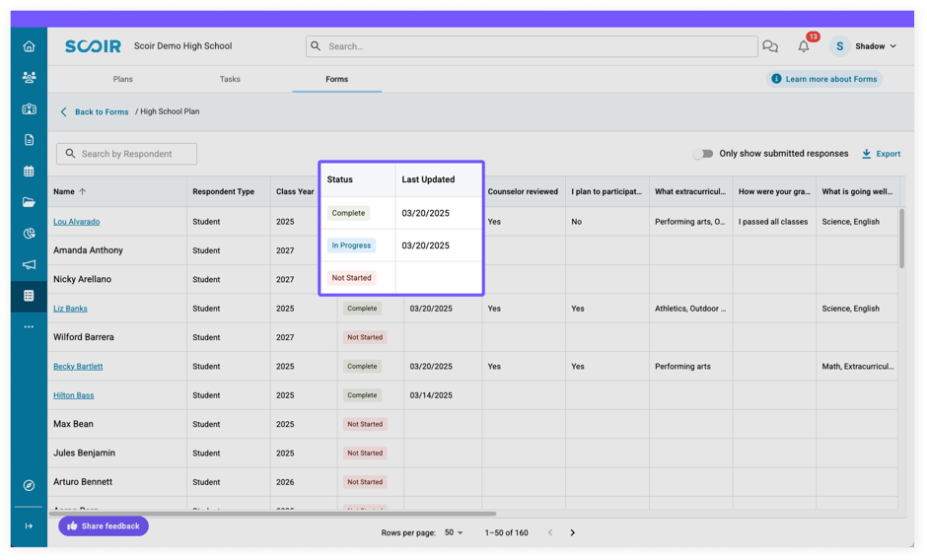Image resolution: width=927 pixels, height=560 pixels.
Task: Open the Documents icon in sidebar
Action: 29,140
